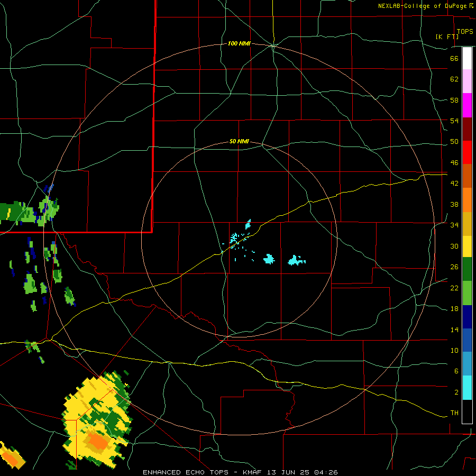Pick the cyan legend swatch near label 2
The width and height of the screenshot is (476, 476).
pos(467,388)
